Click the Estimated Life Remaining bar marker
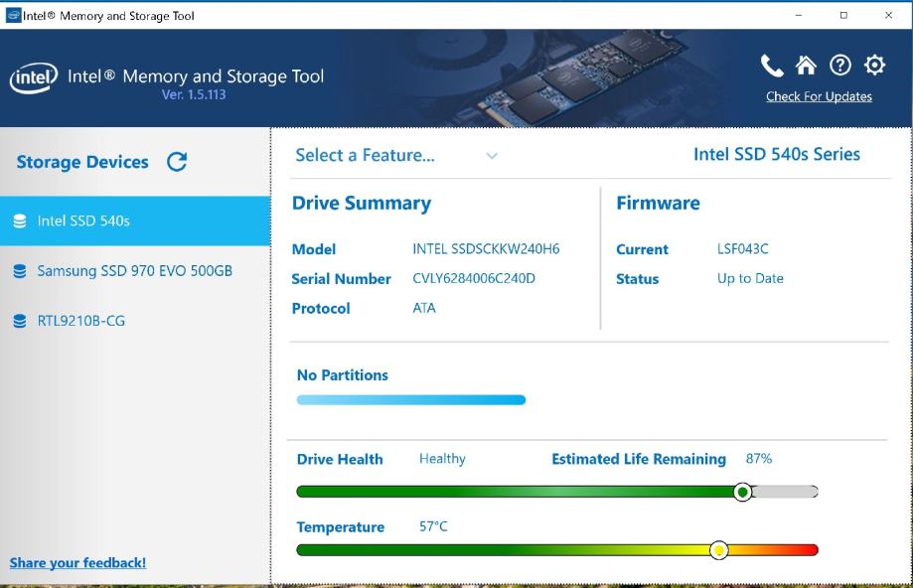The width and height of the screenshot is (913, 588). click(x=742, y=492)
